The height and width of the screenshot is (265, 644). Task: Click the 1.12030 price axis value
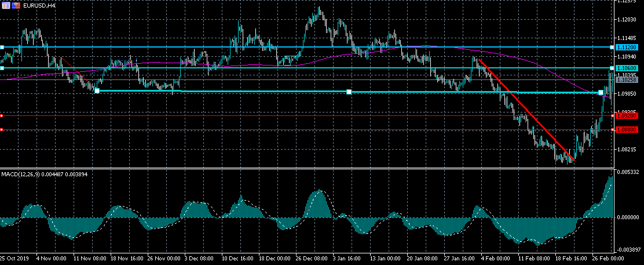(x=627, y=19)
